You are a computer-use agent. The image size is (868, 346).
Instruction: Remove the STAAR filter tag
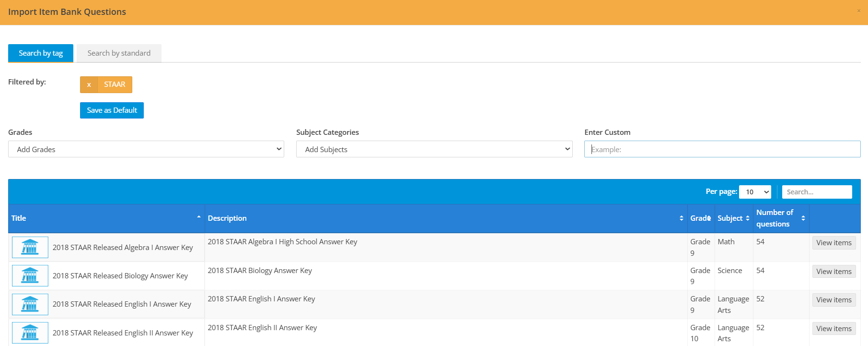[x=89, y=84]
